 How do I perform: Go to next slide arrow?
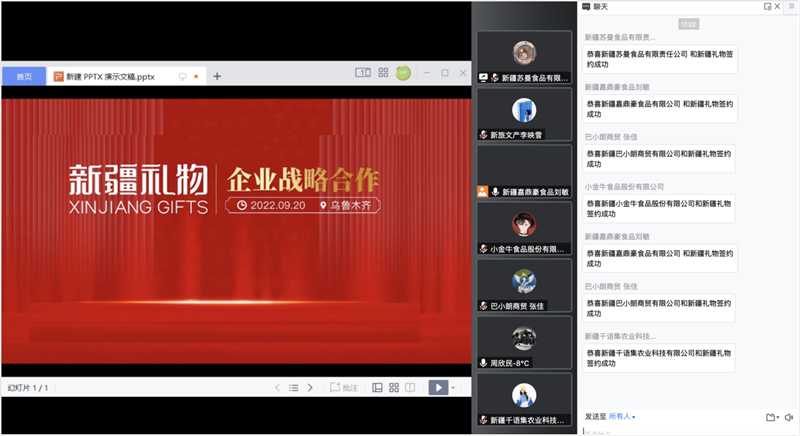[x=310, y=388]
